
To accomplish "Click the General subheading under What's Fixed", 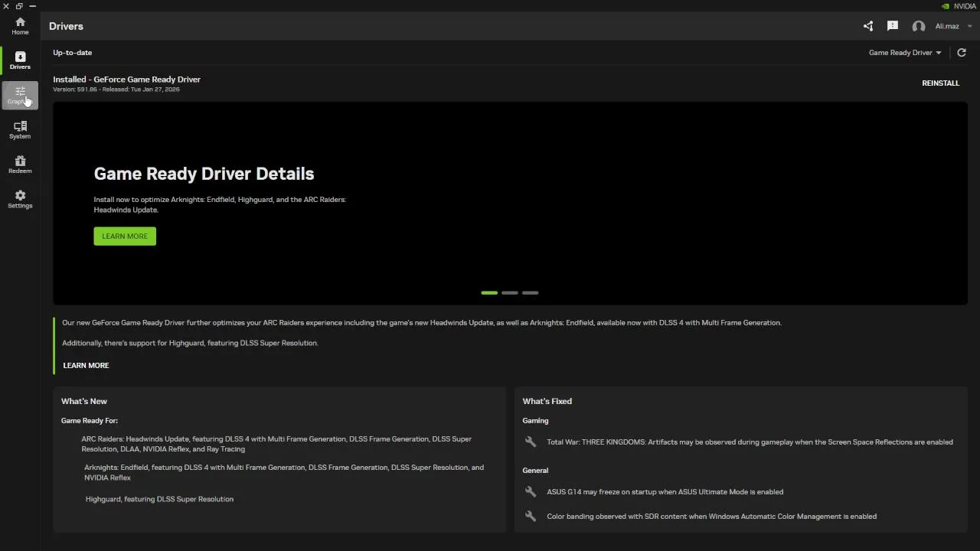I will 535,470.
